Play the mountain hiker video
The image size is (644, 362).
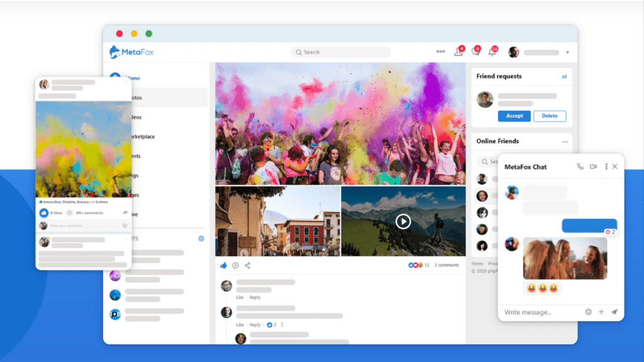[x=403, y=222]
